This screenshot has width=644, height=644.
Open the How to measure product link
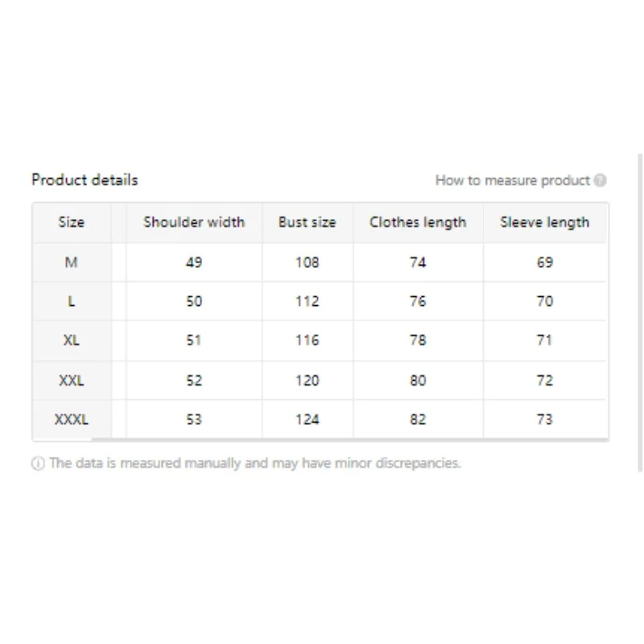pyautogui.click(x=514, y=180)
